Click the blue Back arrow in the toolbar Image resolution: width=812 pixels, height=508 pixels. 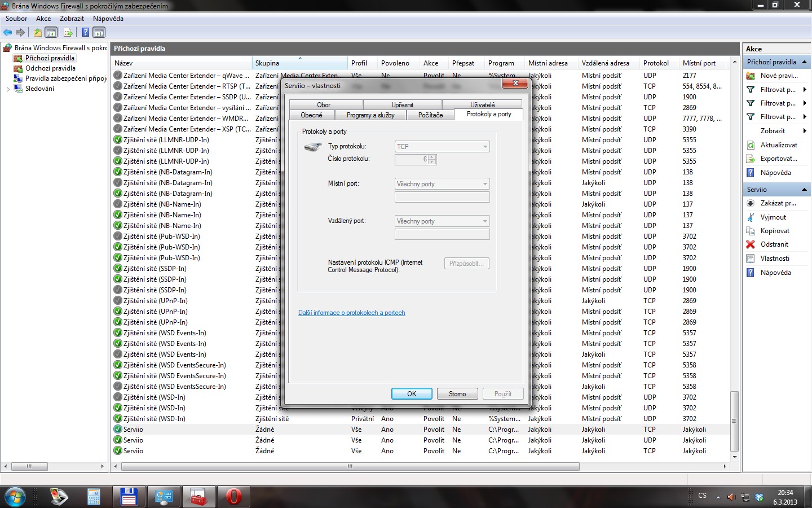(x=7, y=32)
